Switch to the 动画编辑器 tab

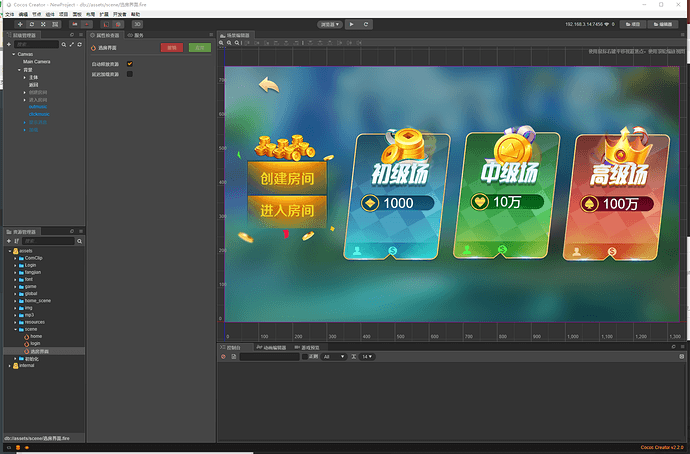(x=272, y=348)
